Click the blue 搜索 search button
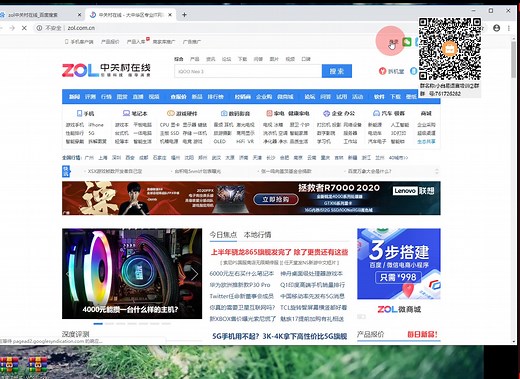 pos(337,71)
